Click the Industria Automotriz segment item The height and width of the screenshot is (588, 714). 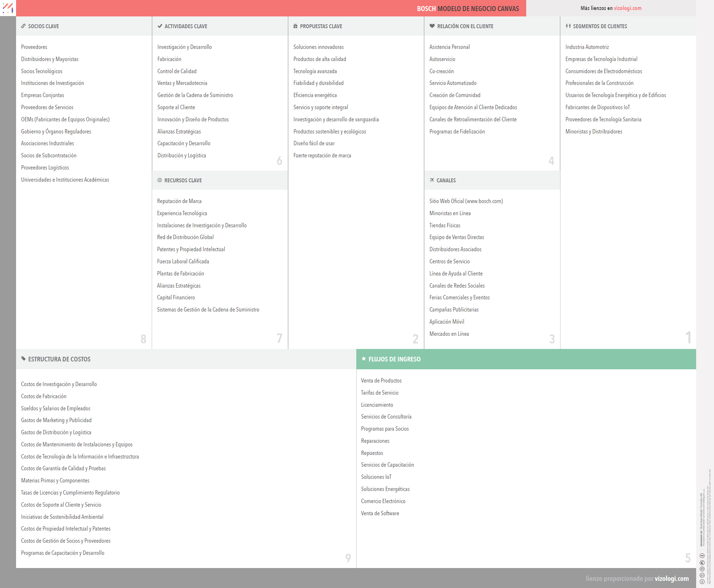[587, 47]
